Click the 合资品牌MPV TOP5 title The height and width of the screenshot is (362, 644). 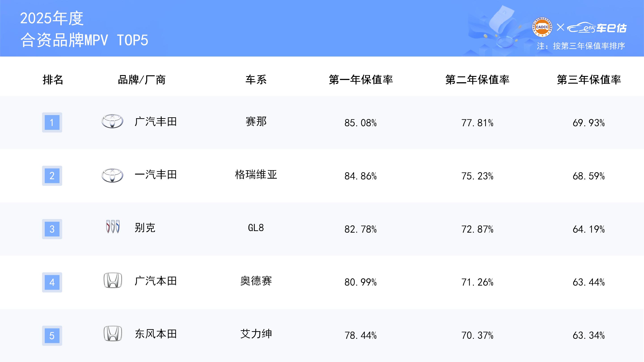point(84,40)
